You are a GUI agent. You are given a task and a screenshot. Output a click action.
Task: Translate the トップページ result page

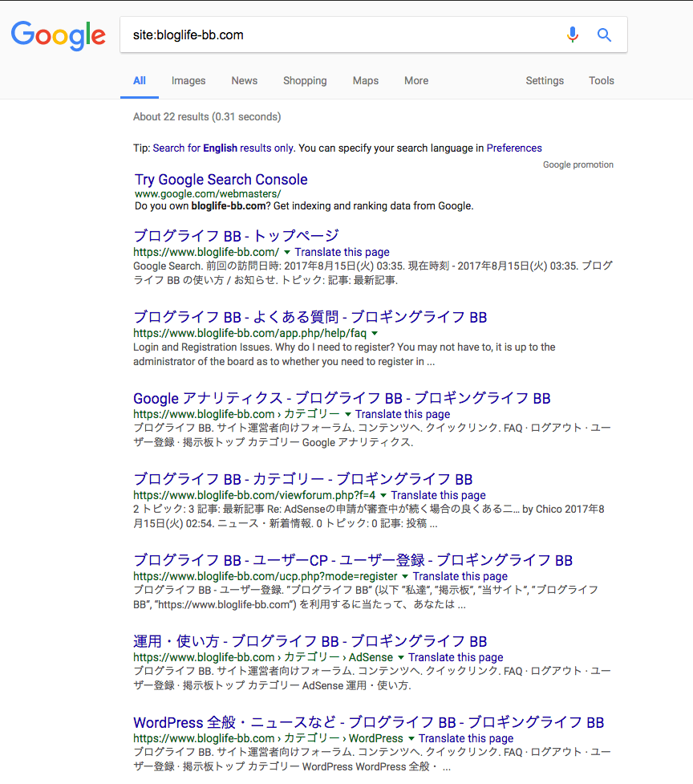[x=342, y=252]
